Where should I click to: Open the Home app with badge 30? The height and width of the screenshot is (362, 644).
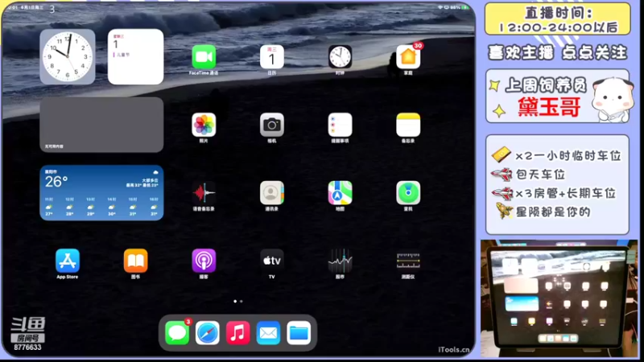pyautogui.click(x=408, y=56)
